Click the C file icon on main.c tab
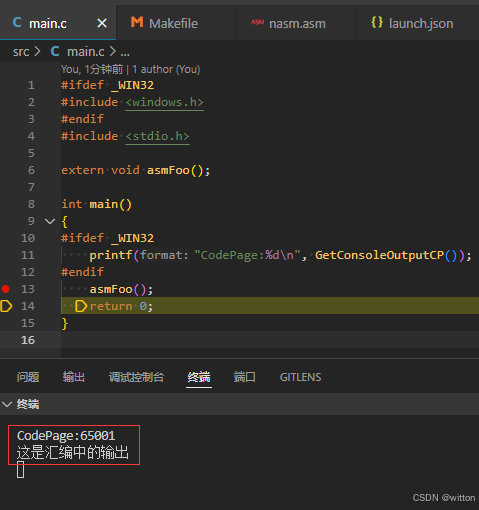Viewport: 479px width, 510px height. 17,23
